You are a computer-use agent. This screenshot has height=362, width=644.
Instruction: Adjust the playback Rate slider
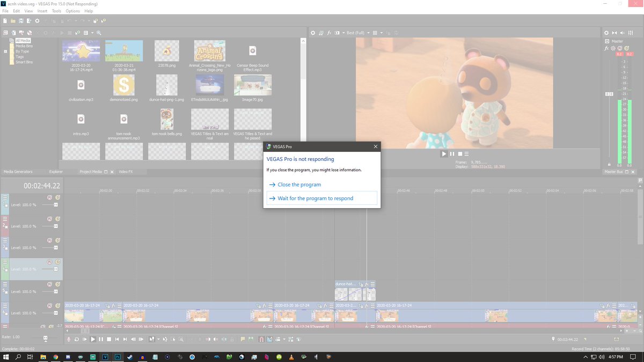45,338
